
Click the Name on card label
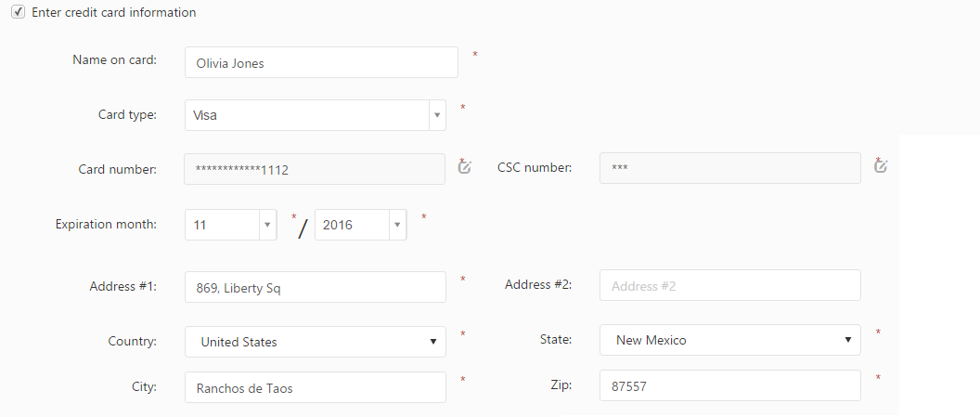click(x=114, y=60)
